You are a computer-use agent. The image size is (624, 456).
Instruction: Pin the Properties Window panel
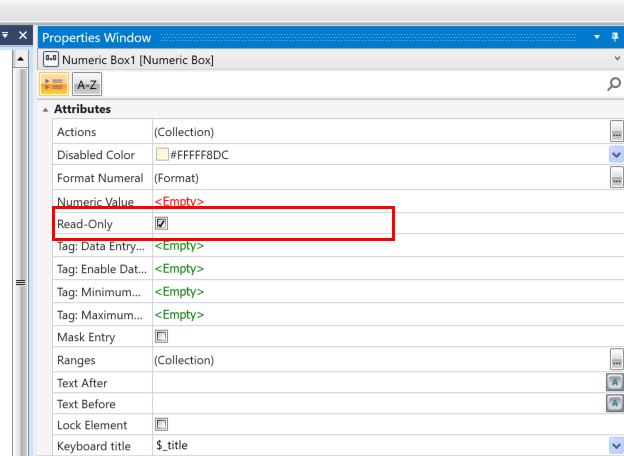(599, 37)
